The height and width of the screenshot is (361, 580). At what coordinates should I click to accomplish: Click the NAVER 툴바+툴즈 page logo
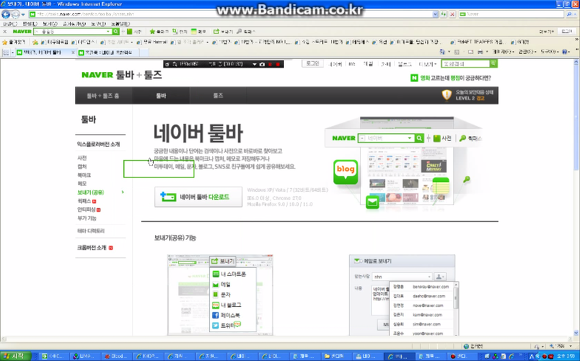pyautogui.click(x=122, y=75)
